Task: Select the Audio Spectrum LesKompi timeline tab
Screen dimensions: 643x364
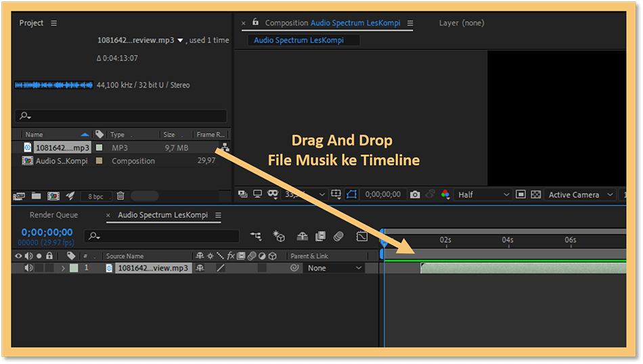Action: tap(163, 214)
